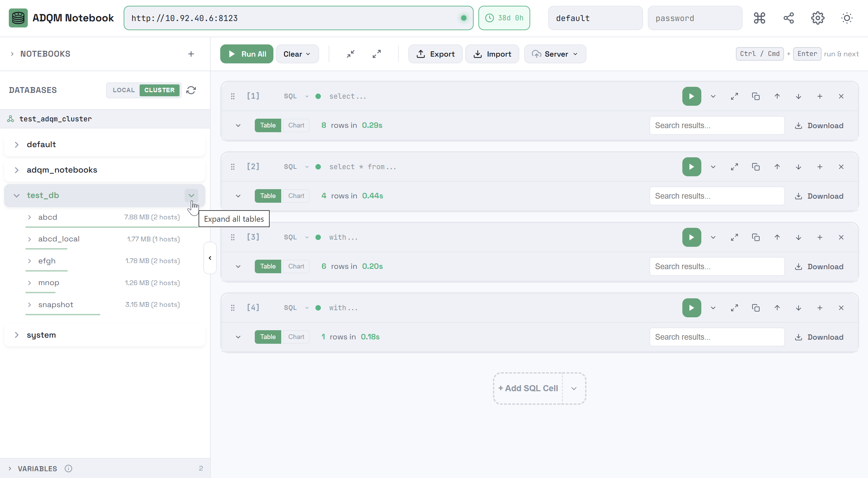Click the Run All button
This screenshot has height=478, width=868.
click(x=247, y=54)
